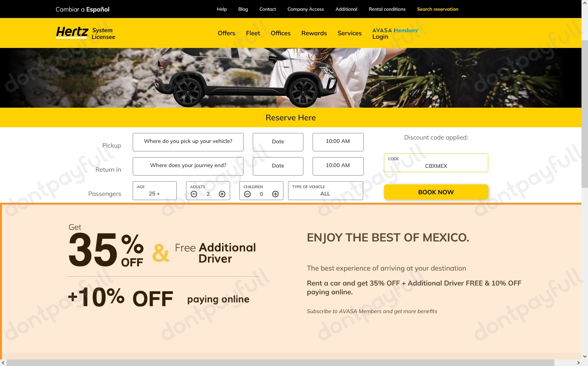Open the return time 10:00 AM dropdown
588x366 pixels.
[x=338, y=166]
